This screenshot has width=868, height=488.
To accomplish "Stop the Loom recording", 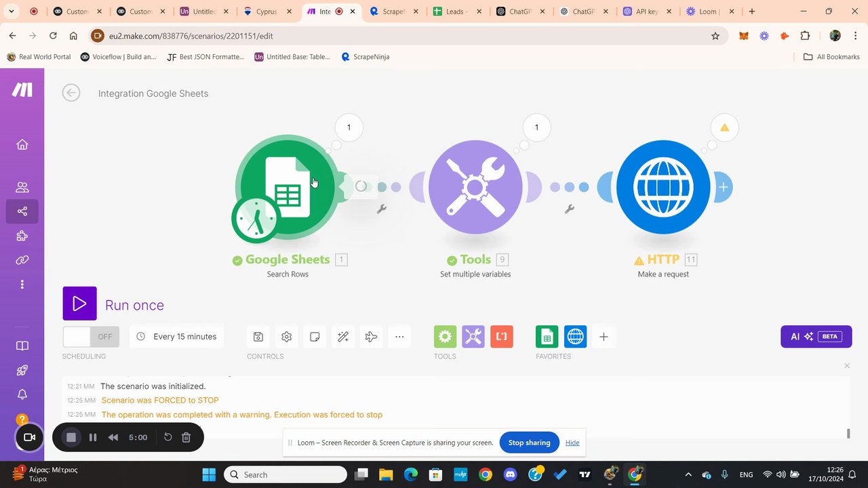I will (71, 438).
